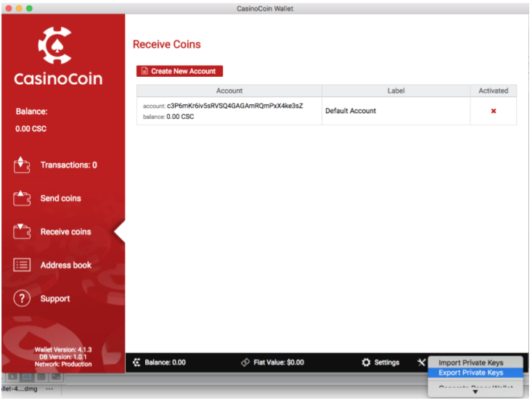
Task: Click the Support question mark icon
Action: click(x=22, y=298)
